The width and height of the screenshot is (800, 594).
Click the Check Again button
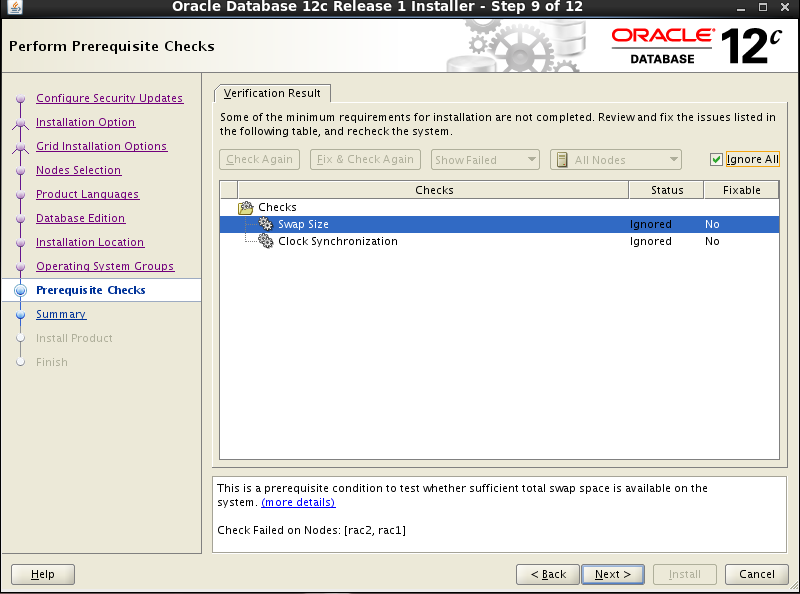tap(259, 160)
